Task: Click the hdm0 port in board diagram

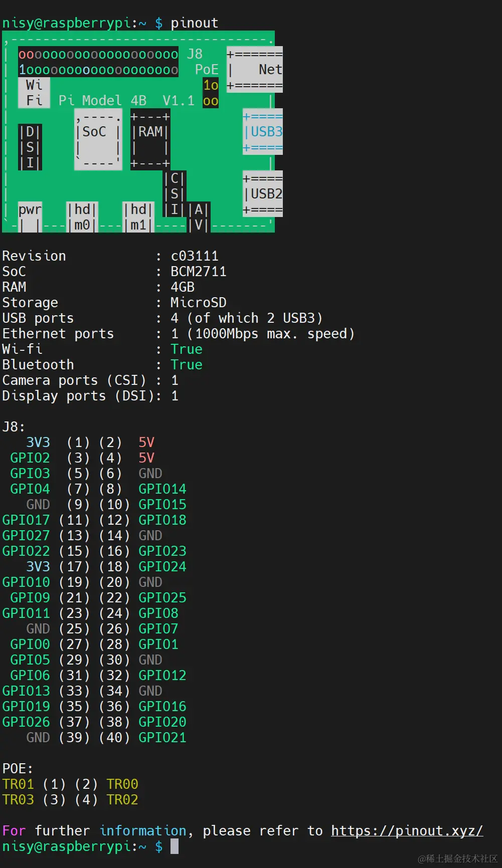Action: click(82, 217)
